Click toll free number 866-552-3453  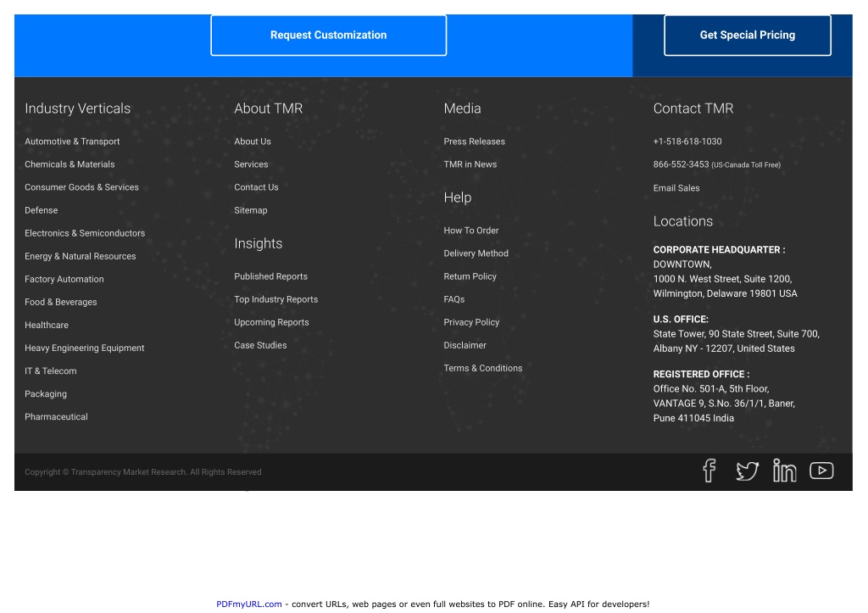(x=681, y=164)
